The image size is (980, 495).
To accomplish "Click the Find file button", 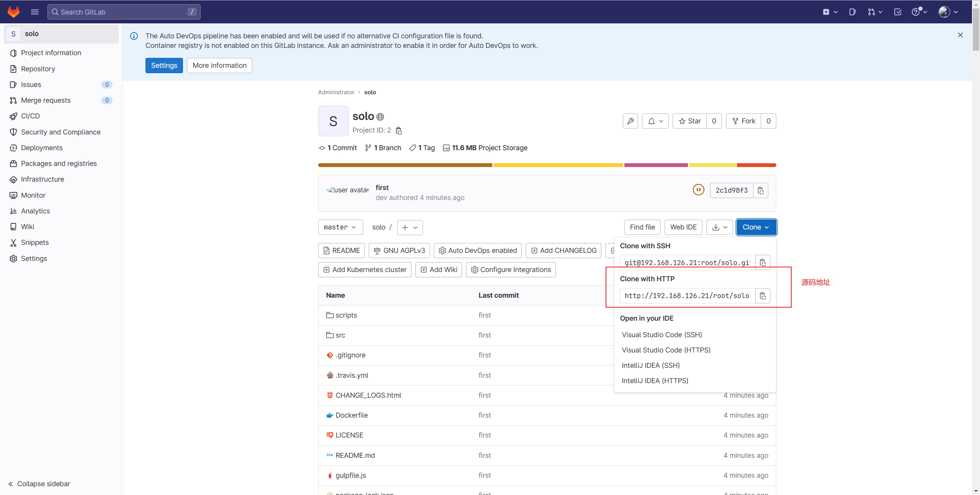I will click(x=642, y=227).
